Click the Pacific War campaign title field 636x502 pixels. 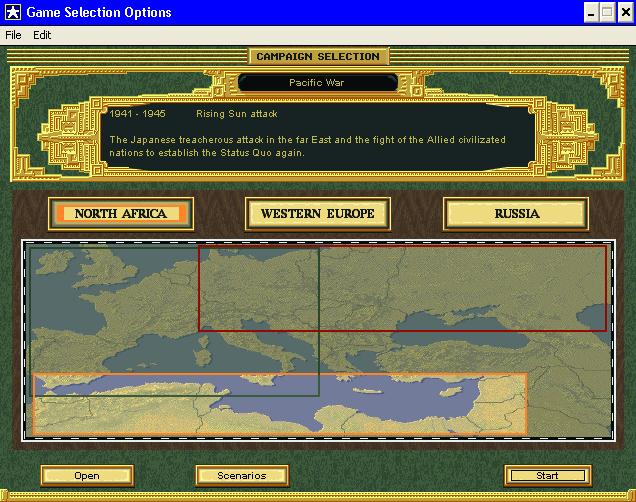317,83
